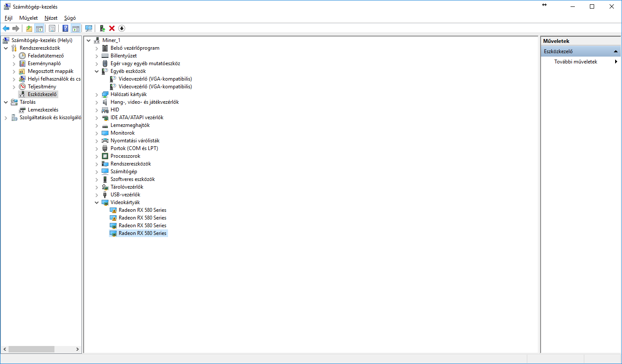Select the highlighted Radeon RX 580 Series
Image resolution: width=622 pixels, height=364 pixels.
[x=142, y=233]
